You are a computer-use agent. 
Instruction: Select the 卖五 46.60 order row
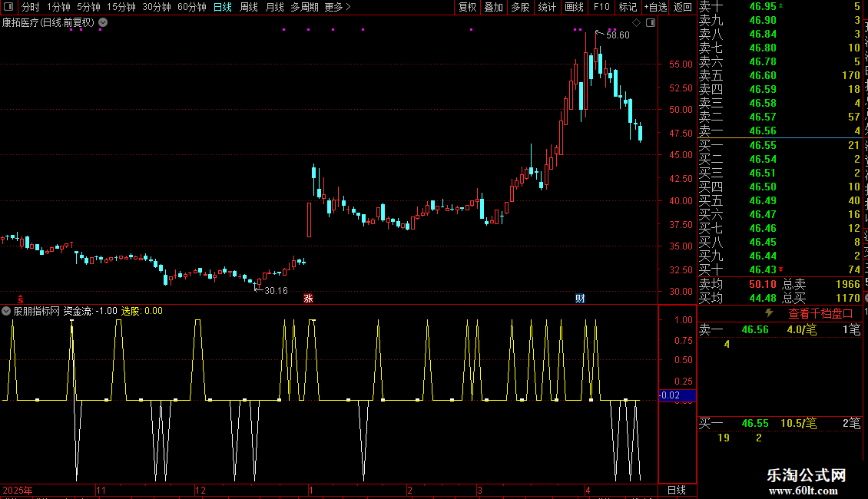click(780, 75)
